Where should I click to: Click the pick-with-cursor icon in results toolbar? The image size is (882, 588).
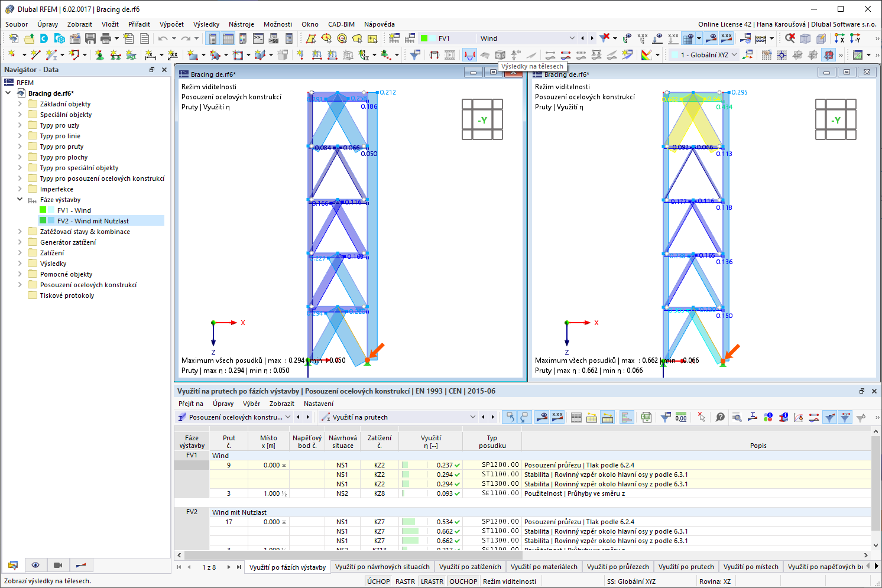701,417
